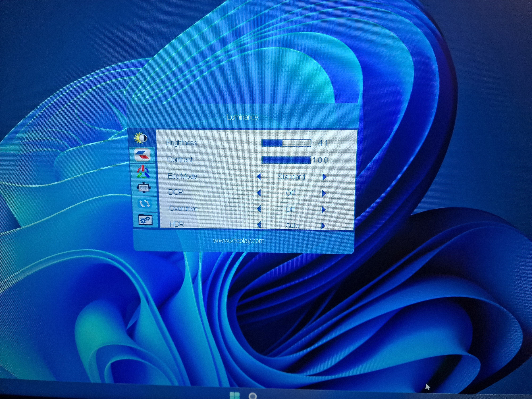Image resolution: width=532 pixels, height=399 pixels.
Task: Click right arrow for Overdrive
Action: [324, 209]
